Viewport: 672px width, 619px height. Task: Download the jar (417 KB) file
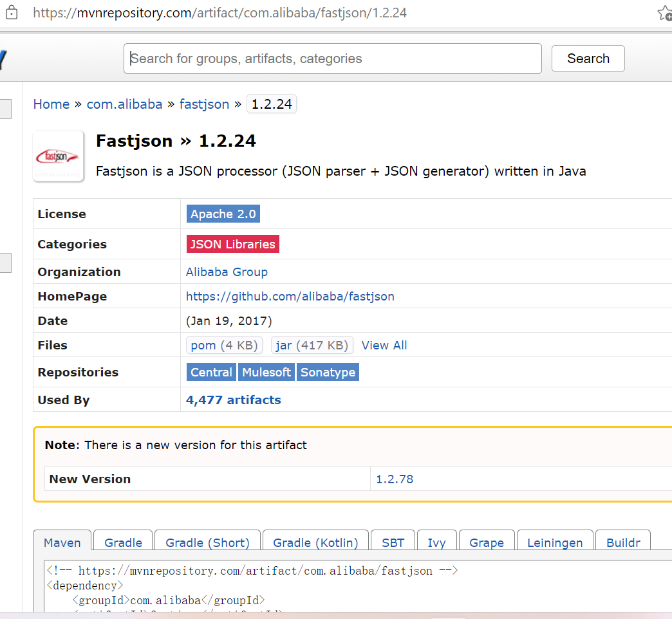[x=312, y=345]
